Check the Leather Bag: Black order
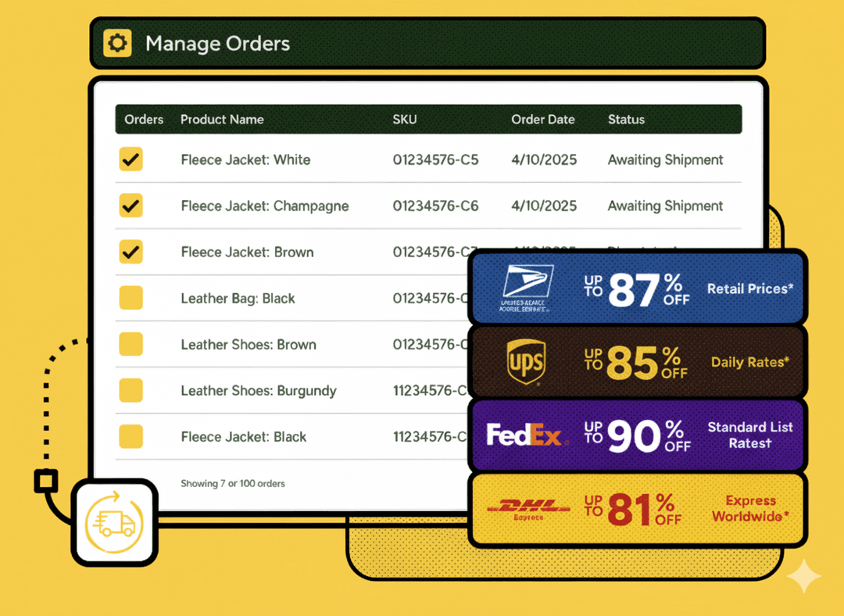844x616 pixels. pos(131,298)
